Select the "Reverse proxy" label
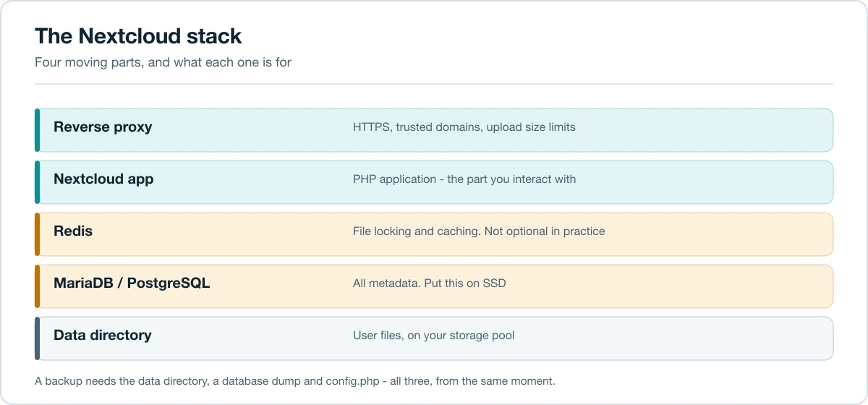Image resolution: width=868 pixels, height=405 pixels. (x=103, y=127)
